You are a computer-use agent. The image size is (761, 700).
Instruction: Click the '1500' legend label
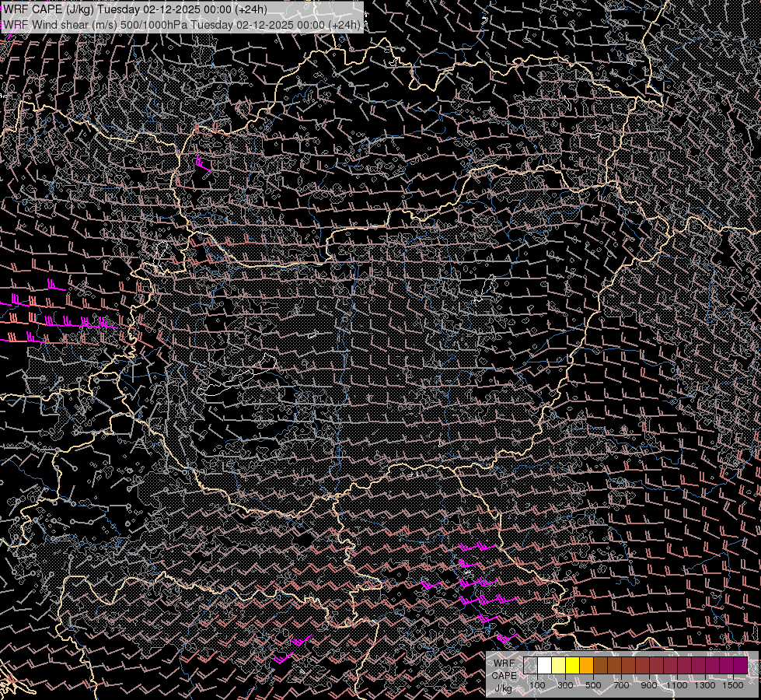pyautogui.click(x=733, y=685)
